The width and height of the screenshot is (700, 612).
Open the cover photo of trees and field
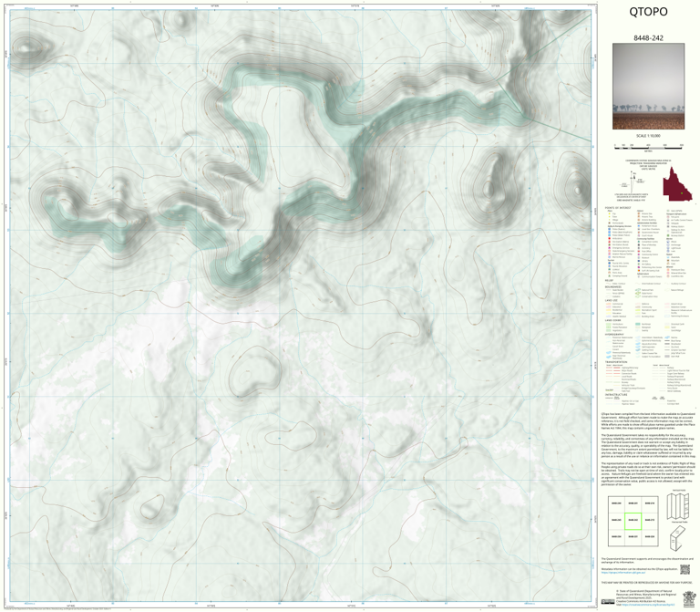pos(648,87)
